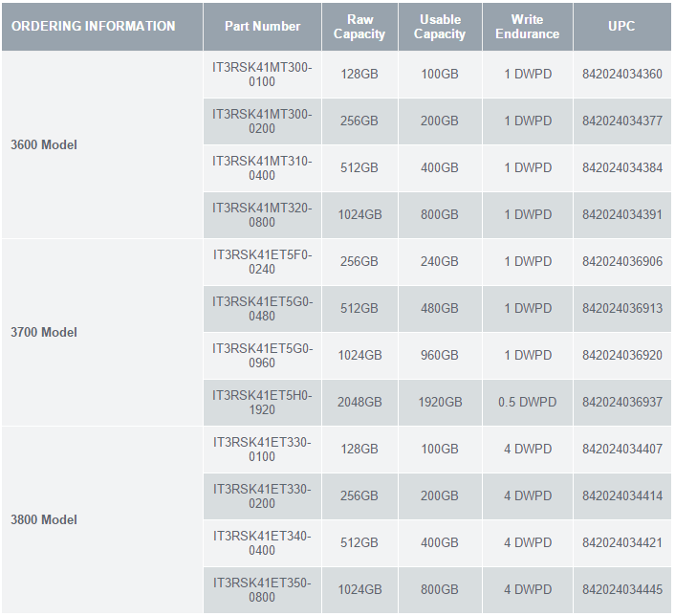Select the 3600 Model row label
This screenshot has width=675, height=616.
pyautogui.click(x=44, y=144)
